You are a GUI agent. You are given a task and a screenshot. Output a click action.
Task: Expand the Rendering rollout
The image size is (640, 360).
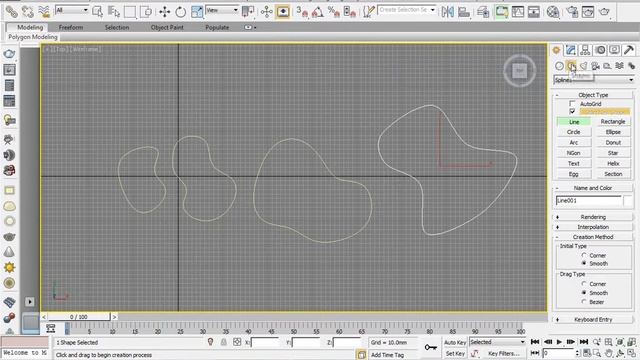click(x=593, y=217)
